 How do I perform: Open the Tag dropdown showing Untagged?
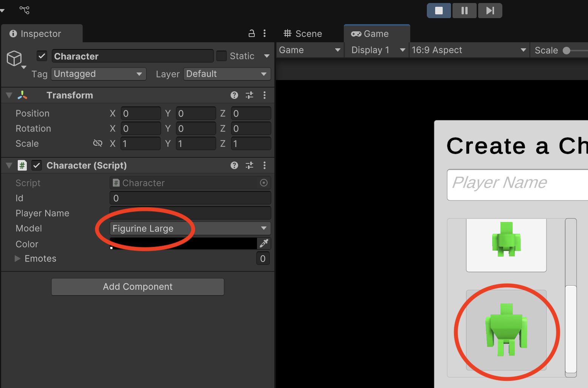pos(98,74)
